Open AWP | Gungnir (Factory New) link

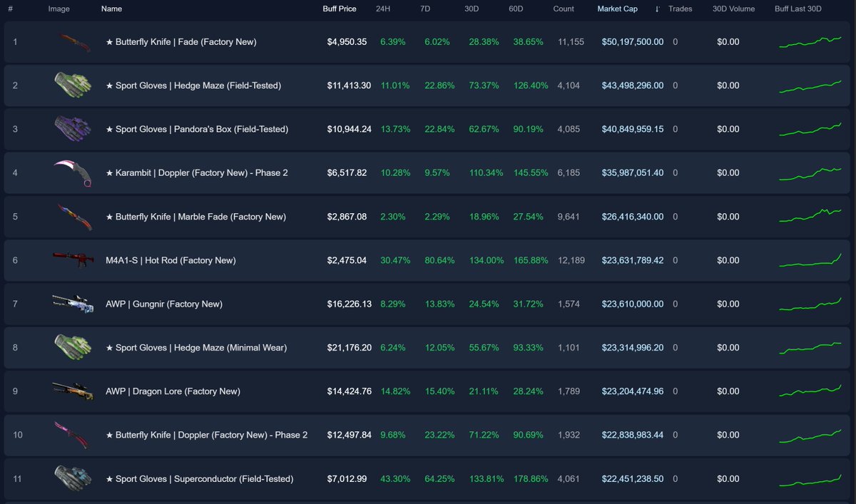tap(164, 304)
